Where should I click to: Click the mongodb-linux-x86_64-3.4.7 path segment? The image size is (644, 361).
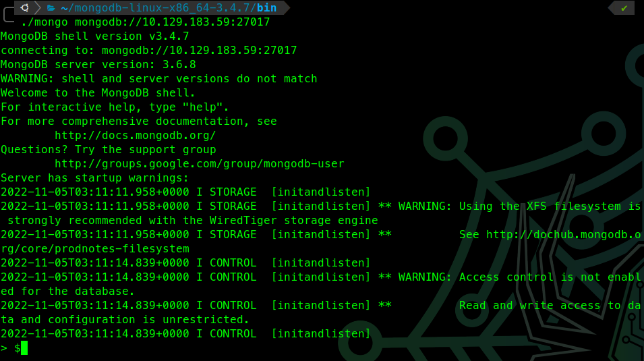[x=156, y=7]
